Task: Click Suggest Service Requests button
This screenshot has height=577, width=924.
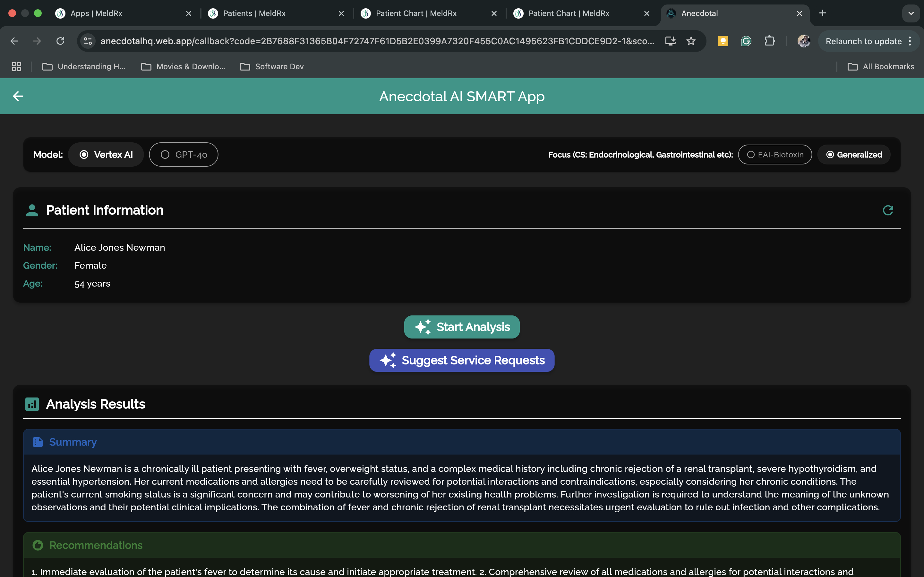Action: [x=462, y=360]
